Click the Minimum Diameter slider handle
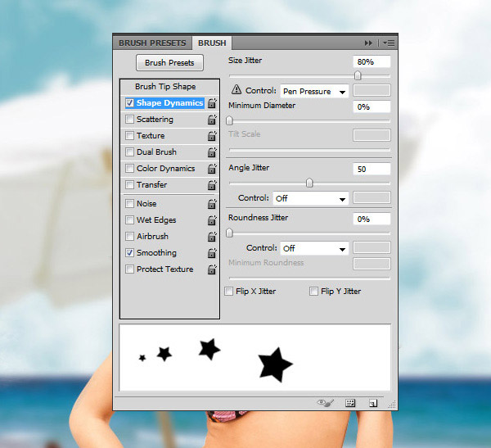 pyautogui.click(x=229, y=120)
